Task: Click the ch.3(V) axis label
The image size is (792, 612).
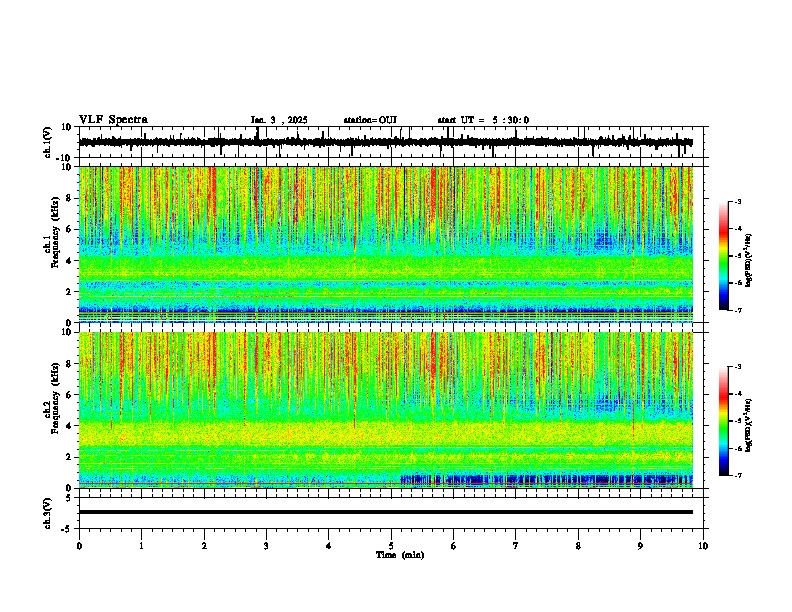Action: [48, 513]
